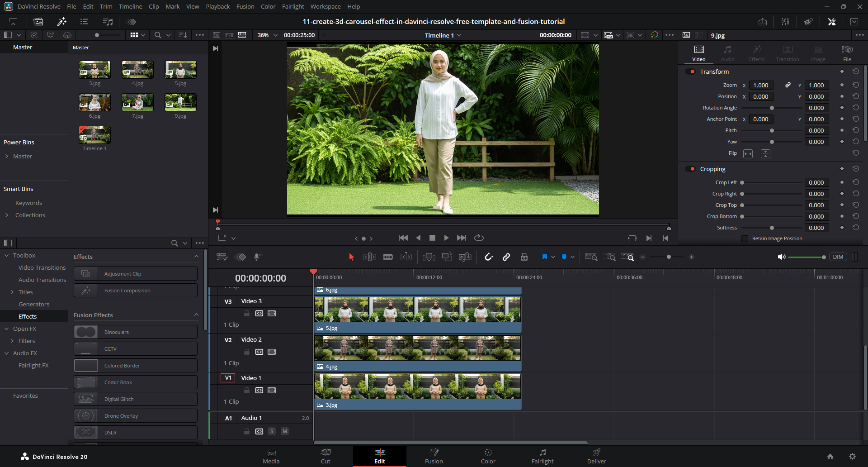
Task: Switch to the Color page tab
Action: [488, 456]
